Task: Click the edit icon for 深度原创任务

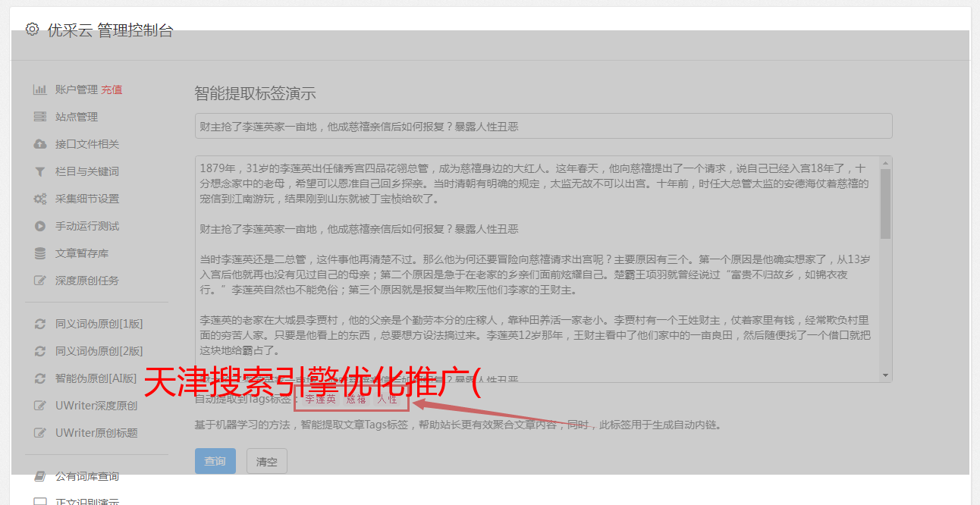Action: point(40,281)
